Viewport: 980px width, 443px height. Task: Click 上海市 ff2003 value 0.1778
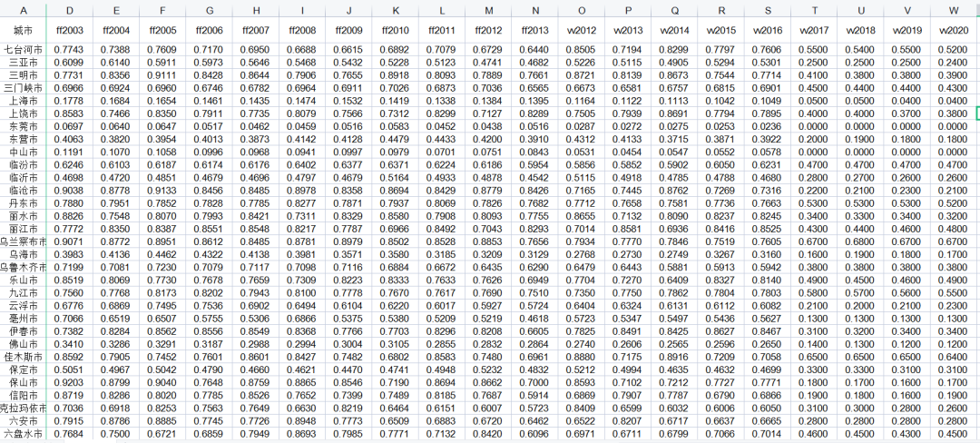tap(69, 101)
